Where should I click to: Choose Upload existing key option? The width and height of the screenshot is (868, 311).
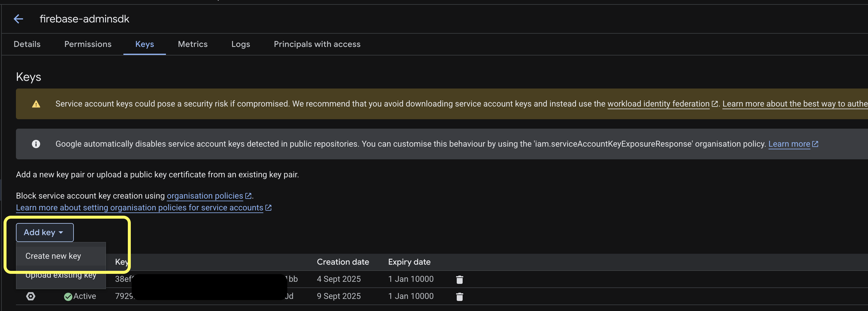click(61, 275)
